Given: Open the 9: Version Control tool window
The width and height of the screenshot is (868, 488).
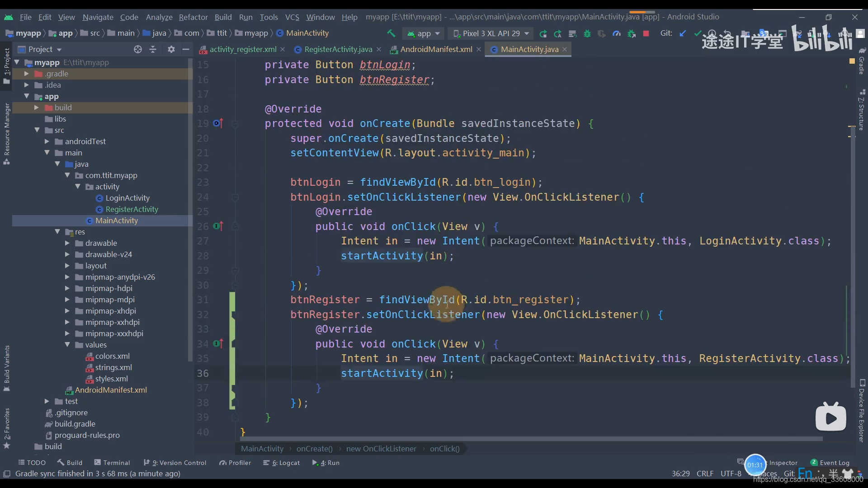Looking at the screenshot, I should (175, 463).
